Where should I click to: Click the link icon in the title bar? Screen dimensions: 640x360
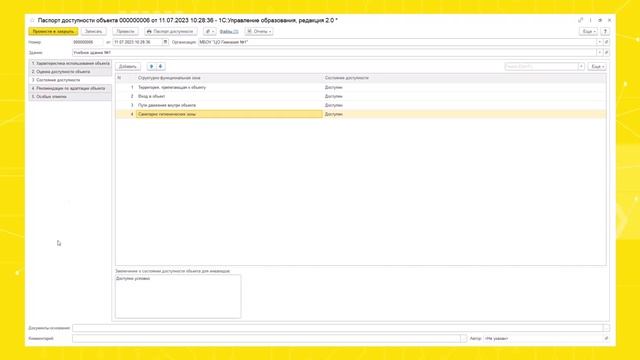[580, 20]
